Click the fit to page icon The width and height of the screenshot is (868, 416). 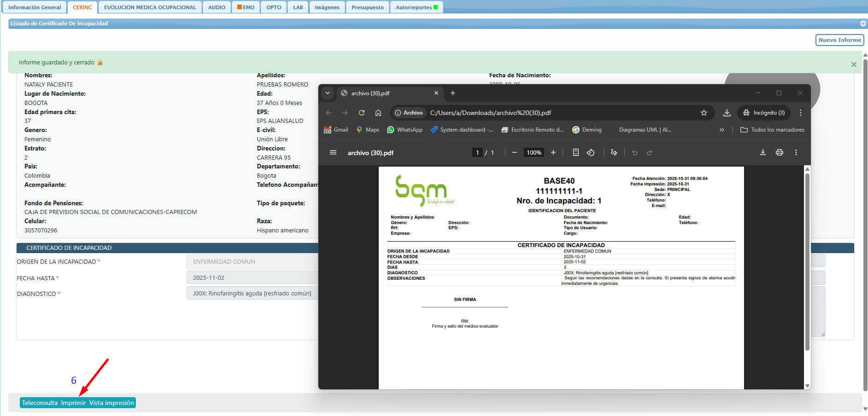click(x=575, y=153)
